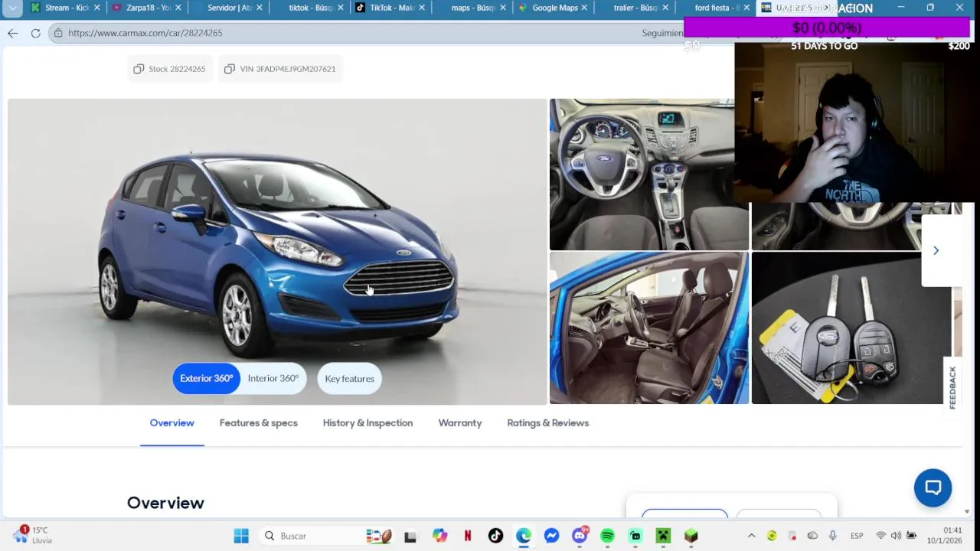Open Windows Start menu
This screenshot has height=551, width=980.
[241, 536]
